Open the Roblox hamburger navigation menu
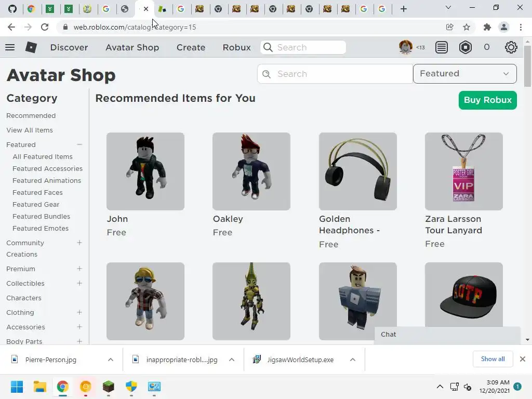The image size is (532, 399). (10, 47)
